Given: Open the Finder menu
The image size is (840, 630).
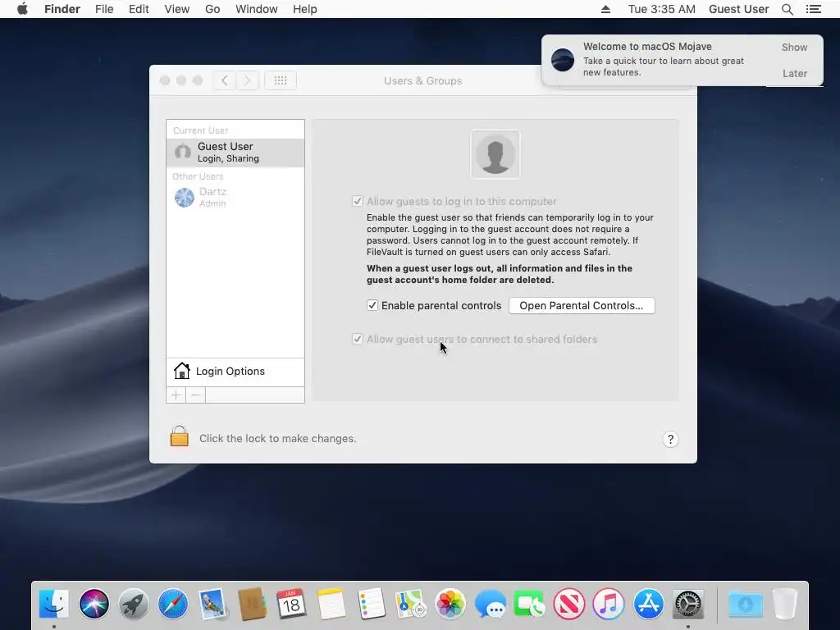Looking at the screenshot, I should pyautogui.click(x=62, y=9).
